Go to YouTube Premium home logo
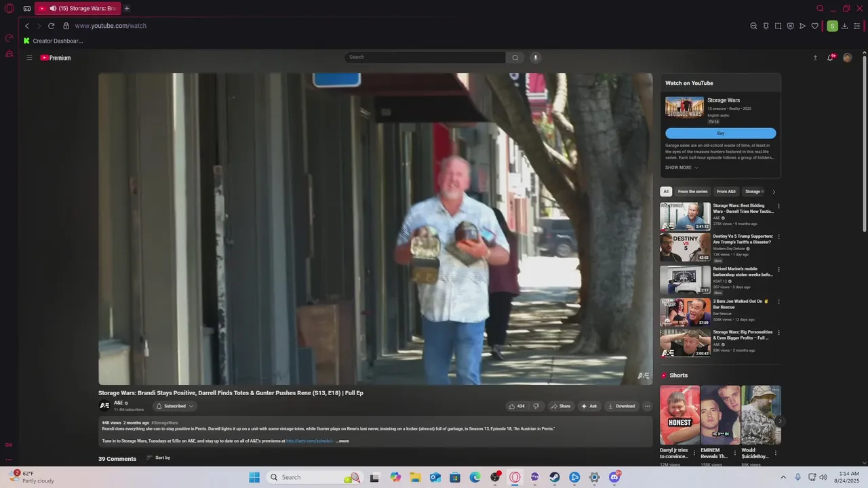This screenshot has width=868, height=488. click(x=56, y=58)
